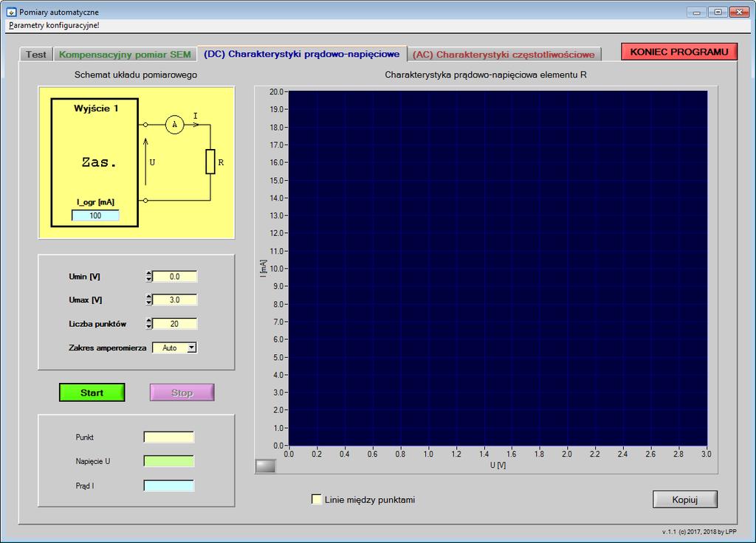Viewport: 756px width, 543px height.
Task: Open the Parametry konfiguracyjne! menu
Action: [54, 25]
